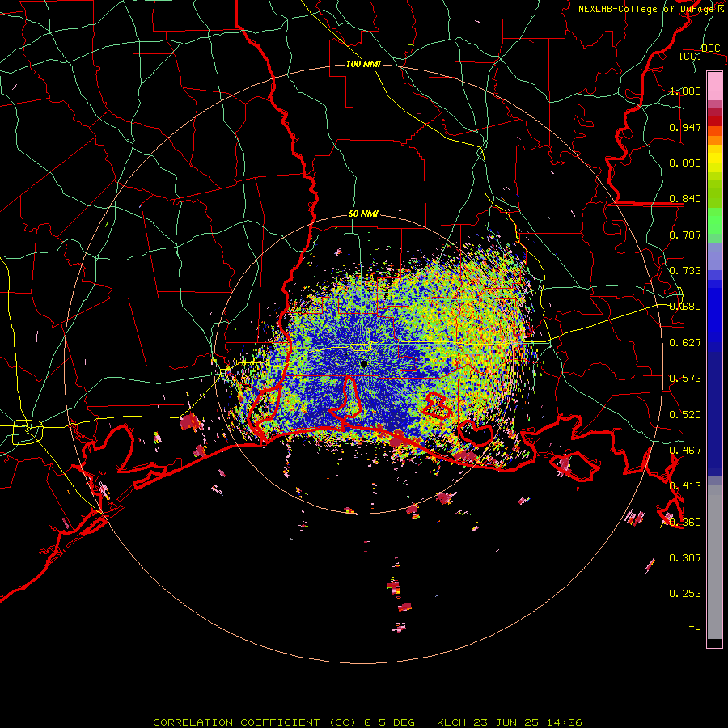Select the 0.307 legend value
This screenshot has height=728, width=728.
685,558
